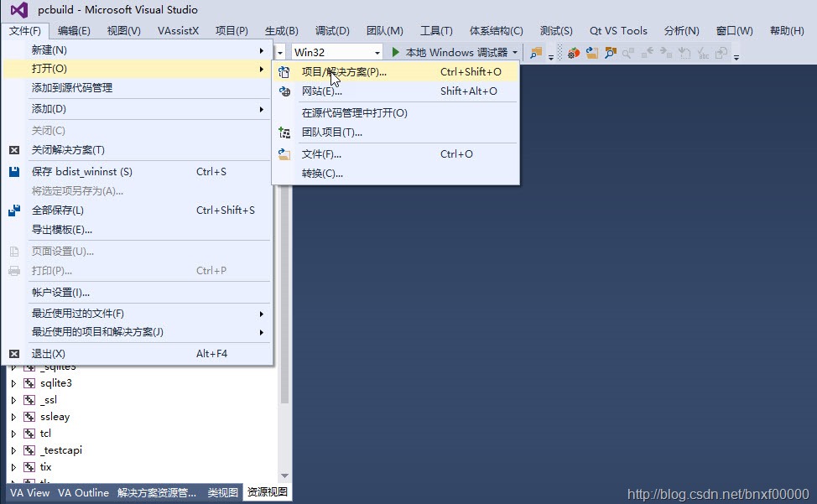Expand the tix tree node

pyautogui.click(x=13, y=467)
